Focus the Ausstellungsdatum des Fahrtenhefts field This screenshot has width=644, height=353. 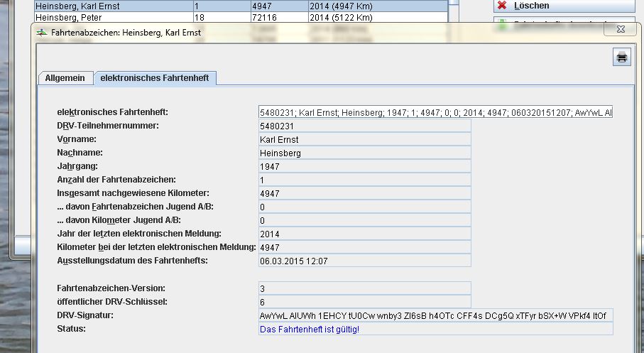coord(365,261)
